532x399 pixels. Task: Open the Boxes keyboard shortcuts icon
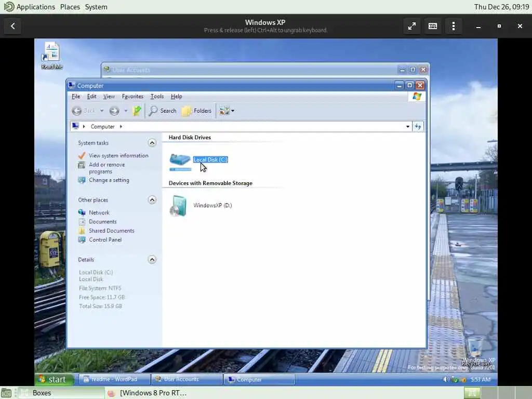tap(433, 26)
